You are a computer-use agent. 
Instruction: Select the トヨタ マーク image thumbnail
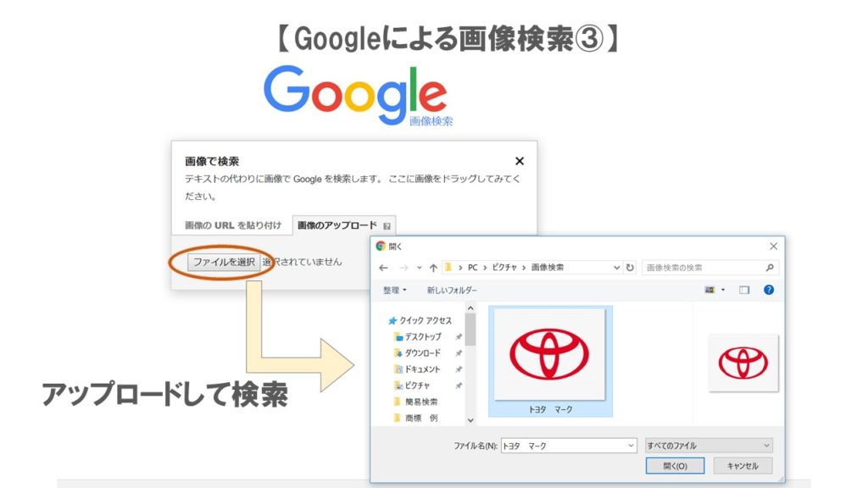[550, 362]
